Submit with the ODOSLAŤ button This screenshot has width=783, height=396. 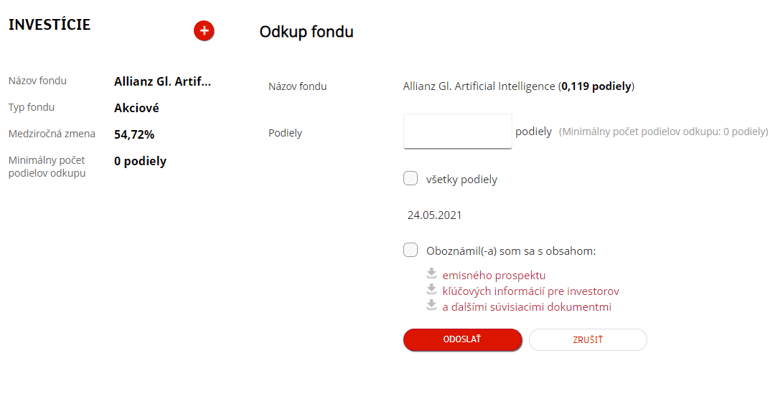(x=462, y=340)
